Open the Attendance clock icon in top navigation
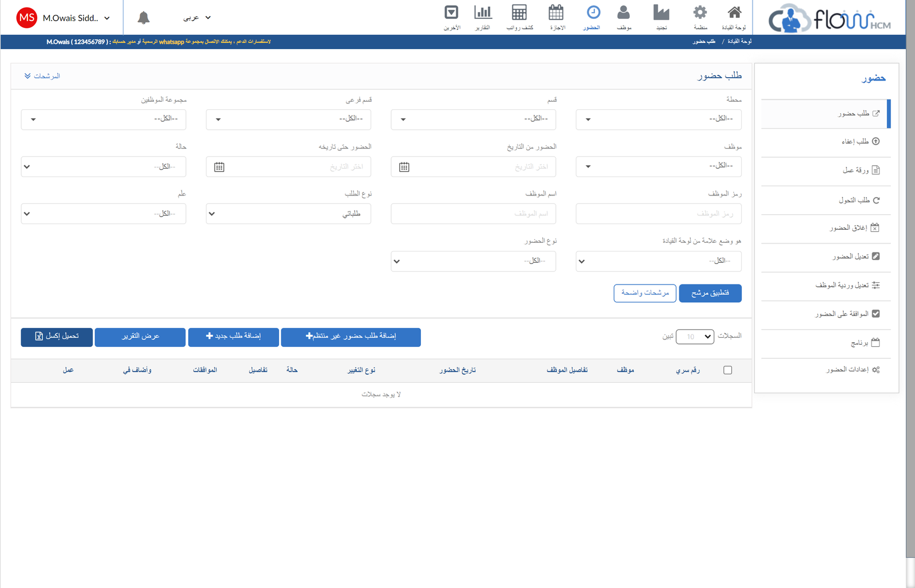This screenshot has height=588, width=915. coord(593,13)
